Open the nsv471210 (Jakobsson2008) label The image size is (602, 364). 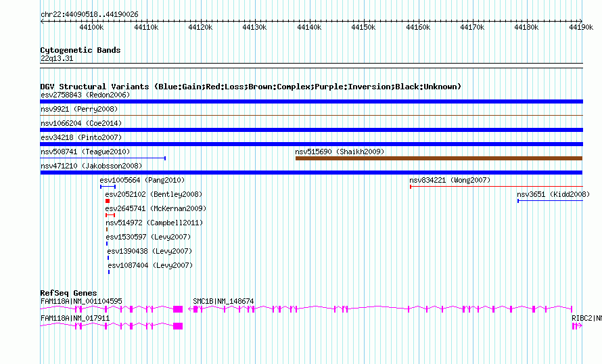pyautogui.click(x=91, y=166)
